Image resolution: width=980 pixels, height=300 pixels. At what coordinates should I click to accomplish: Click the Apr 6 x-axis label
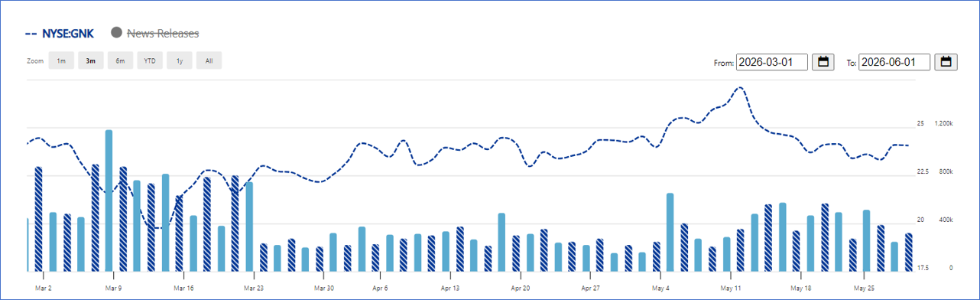click(380, 289)
